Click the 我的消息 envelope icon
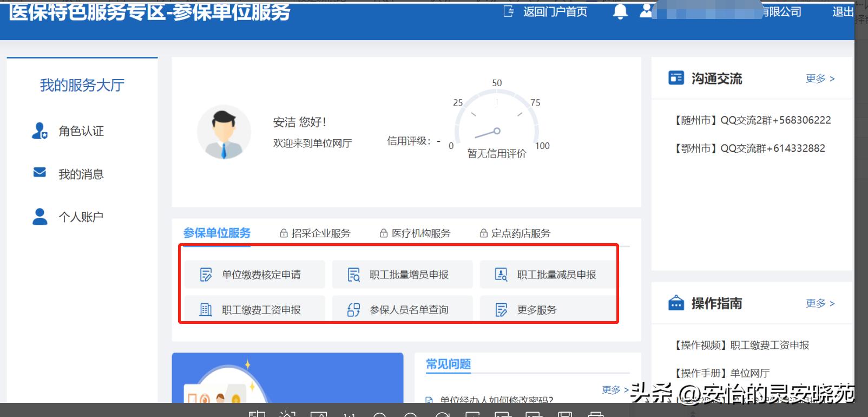 [40, 173]
